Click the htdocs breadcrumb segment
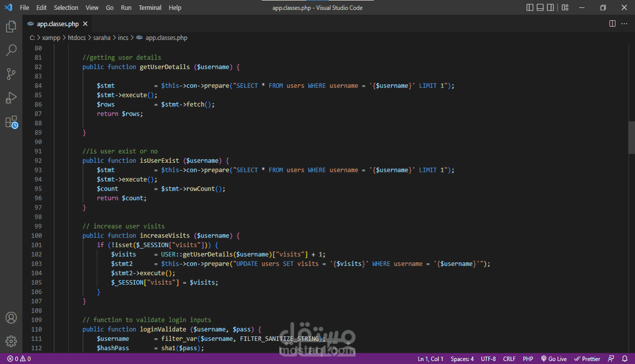The image size is (635, 364). tap(77, 37)
